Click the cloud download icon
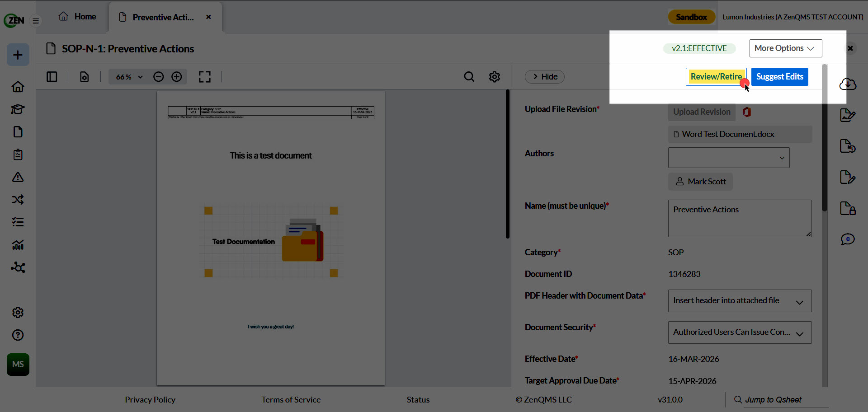868x412 pixels. pos(848,84)
